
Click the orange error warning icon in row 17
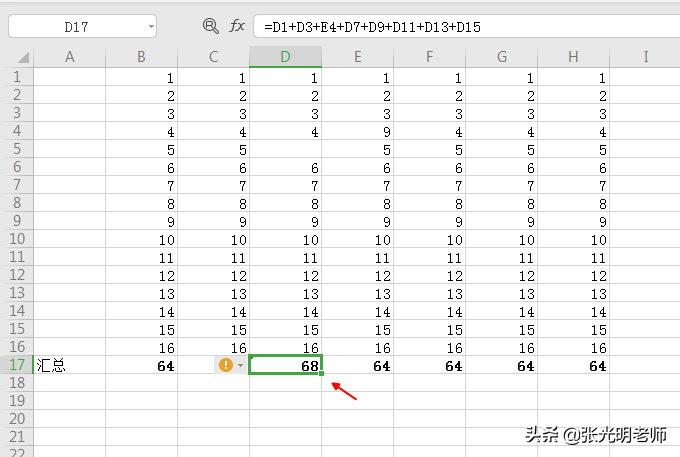226,365
